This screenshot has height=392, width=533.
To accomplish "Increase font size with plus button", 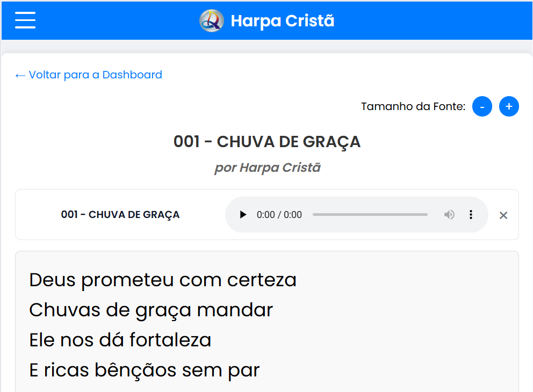I will click(509, 106).
